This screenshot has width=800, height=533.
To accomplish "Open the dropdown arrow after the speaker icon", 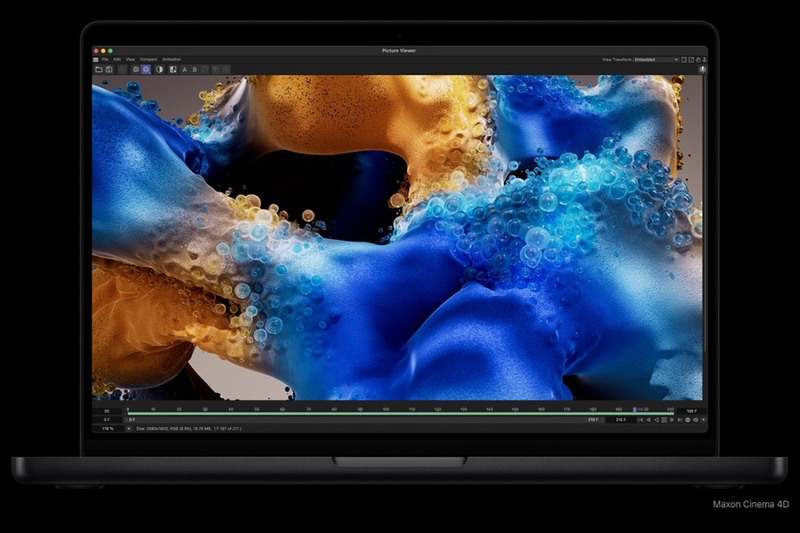I will 703,420.
